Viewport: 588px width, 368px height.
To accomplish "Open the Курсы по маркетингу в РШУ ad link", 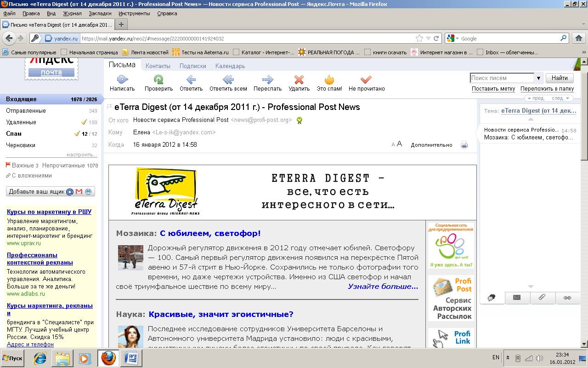I will coord(49,212).
